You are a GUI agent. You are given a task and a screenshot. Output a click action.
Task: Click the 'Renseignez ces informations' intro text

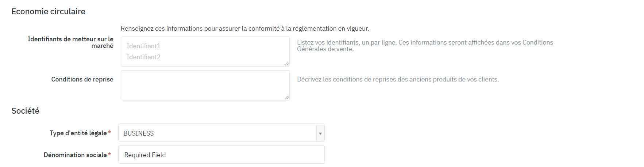244,29
